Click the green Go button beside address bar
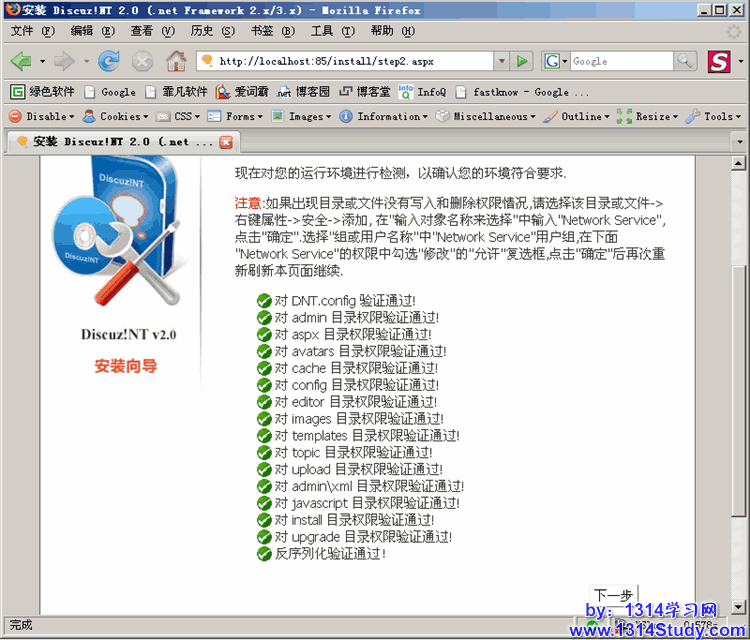This screenshot has width=750, height=640. 522,61
